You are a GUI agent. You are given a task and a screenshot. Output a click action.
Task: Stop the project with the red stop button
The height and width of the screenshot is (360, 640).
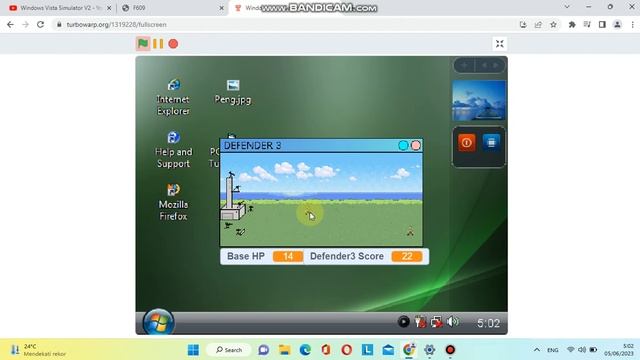point(173,44)
